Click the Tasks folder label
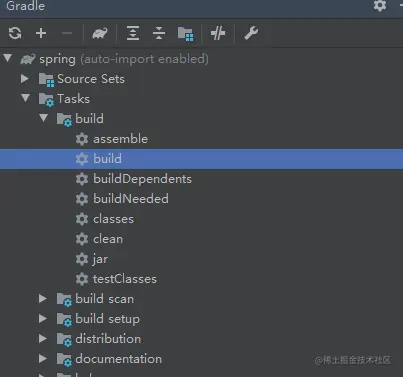Image resolution: width=403 pixels, height=377 pixels. click(x=73, y=99)
